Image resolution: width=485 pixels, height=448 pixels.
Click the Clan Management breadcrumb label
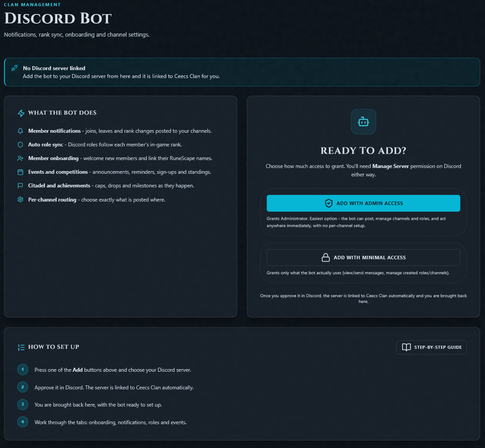click(x=32, y=5)
